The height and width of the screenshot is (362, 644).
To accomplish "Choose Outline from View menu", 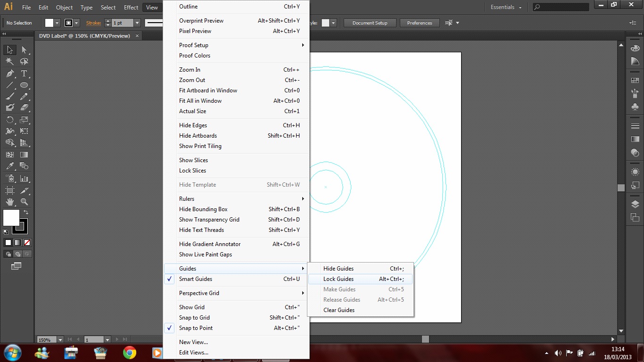I will pyautogui.click(x=237, y=7).
